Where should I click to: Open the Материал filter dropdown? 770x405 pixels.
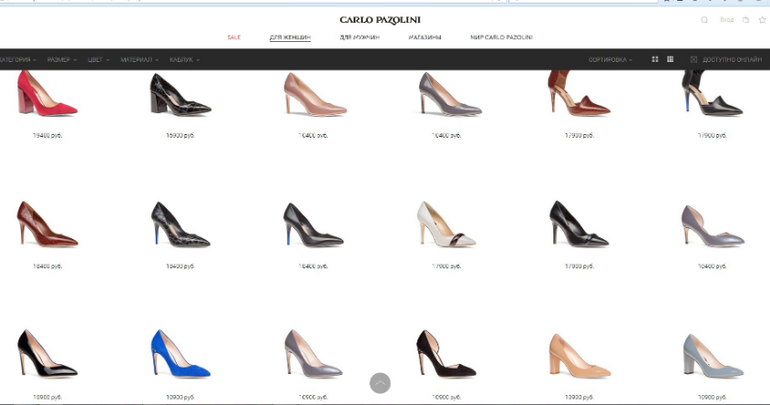pos(139,60)
